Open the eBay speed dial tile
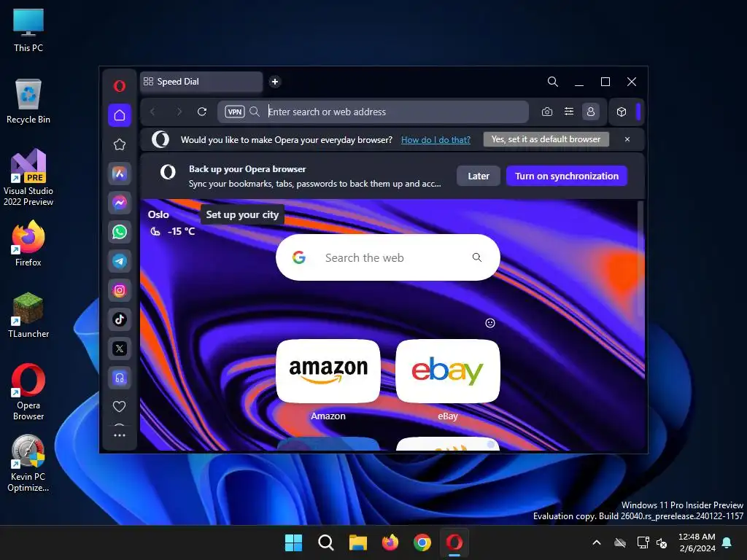The image size is (747, 560). click(448, 371)
